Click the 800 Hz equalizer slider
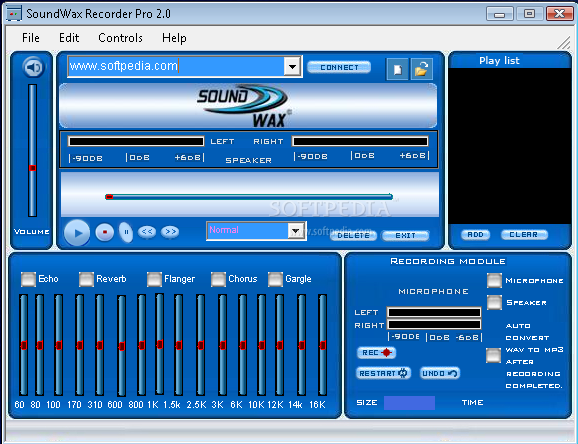 tap(142, 345)
